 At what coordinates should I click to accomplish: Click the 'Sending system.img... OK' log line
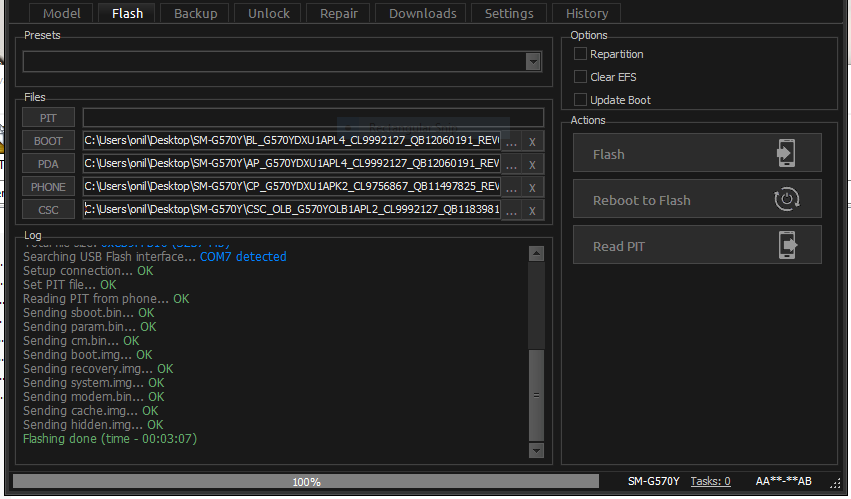click(x=93, y=383)
